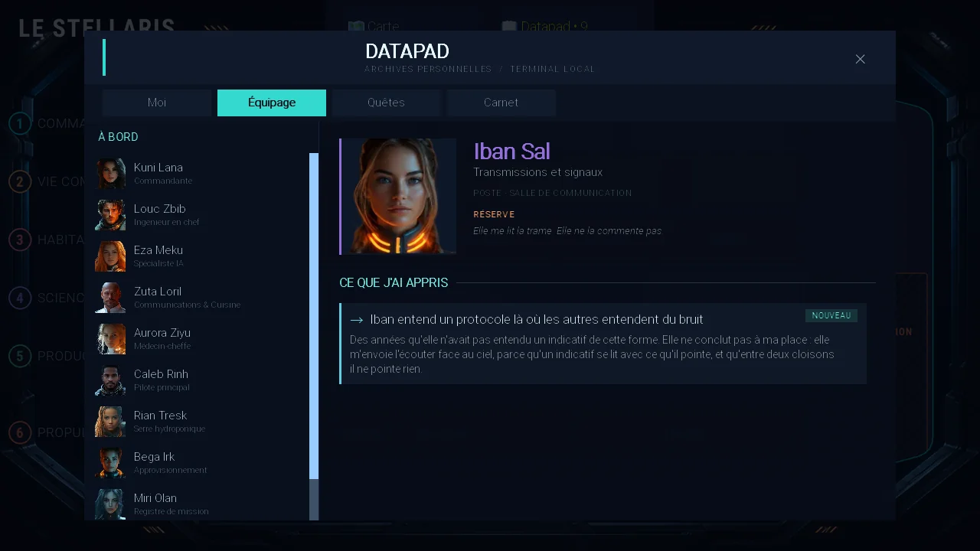Viewport: 980px width, 551px height.
Task: Click Louc Zbib's portrait icon
Action: click(x=110, y=215)
